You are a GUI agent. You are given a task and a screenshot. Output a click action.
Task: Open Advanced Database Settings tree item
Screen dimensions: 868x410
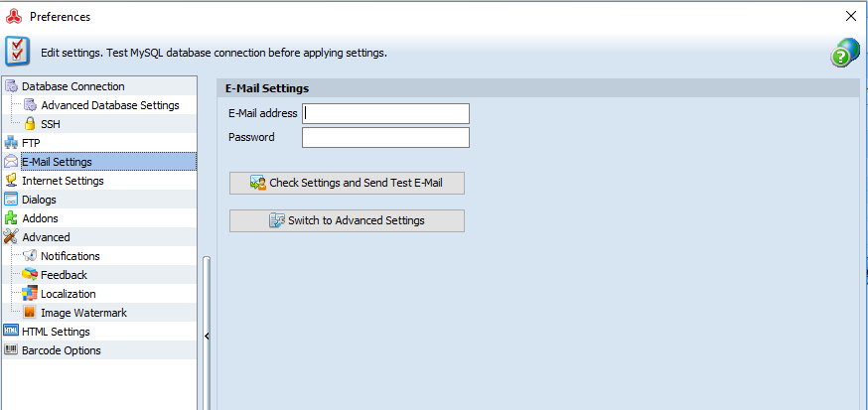109,105
